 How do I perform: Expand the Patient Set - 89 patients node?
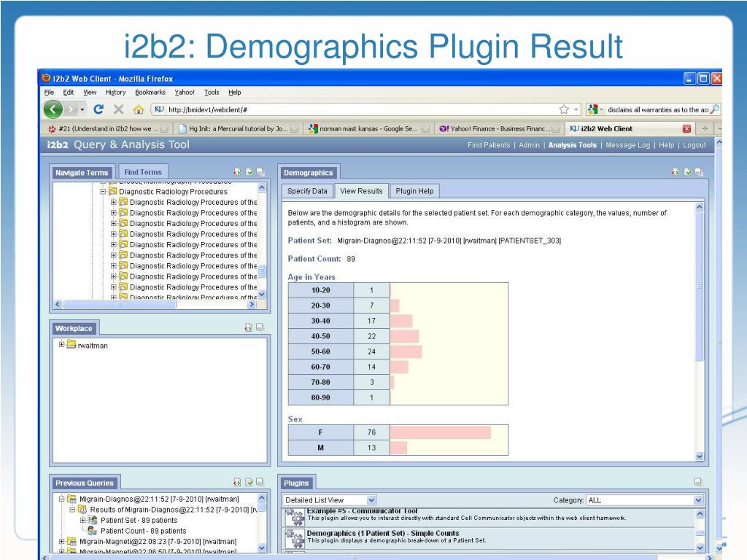(x=83, y=520)
